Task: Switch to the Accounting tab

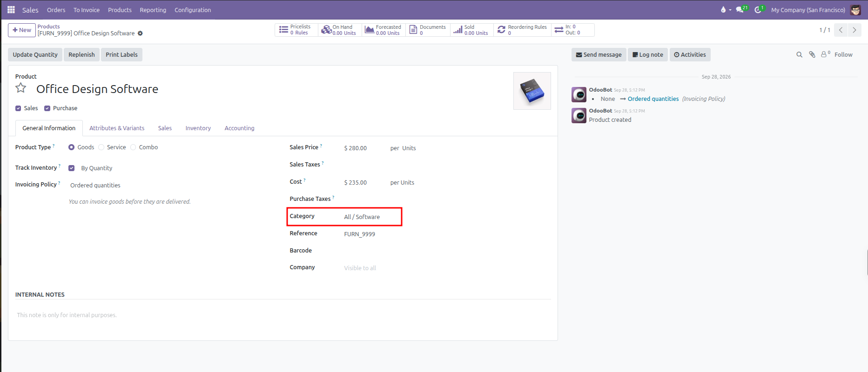Action: (239, 128)
